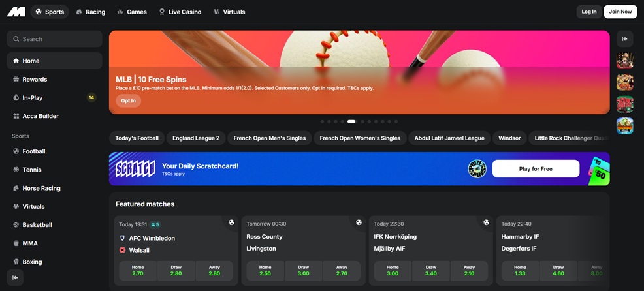
Task: Click Play for Free scratchcard button
Action: click(536, 169)
